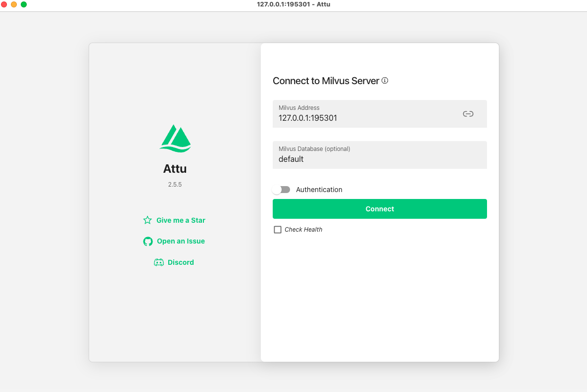
Task: Click the Check Health label text
Action: click(x=303, y=230)
